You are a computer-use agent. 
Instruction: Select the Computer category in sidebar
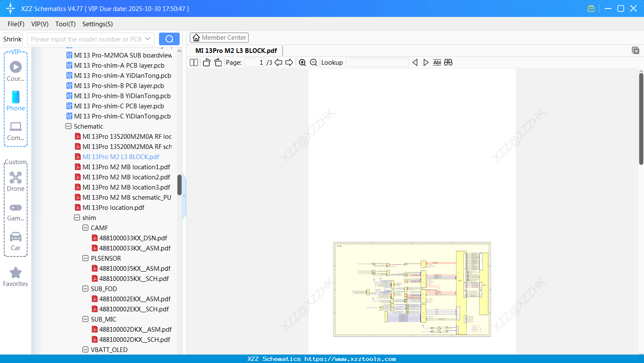[16, 131]
